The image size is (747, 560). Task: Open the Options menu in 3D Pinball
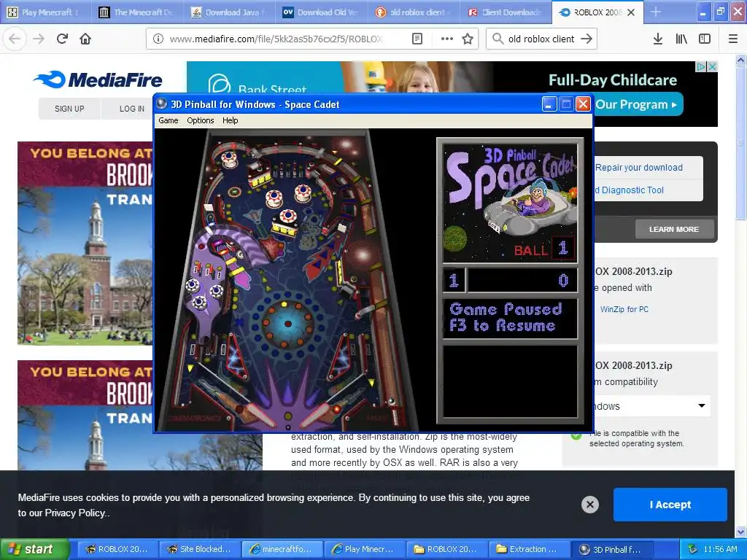coord(200,120)
